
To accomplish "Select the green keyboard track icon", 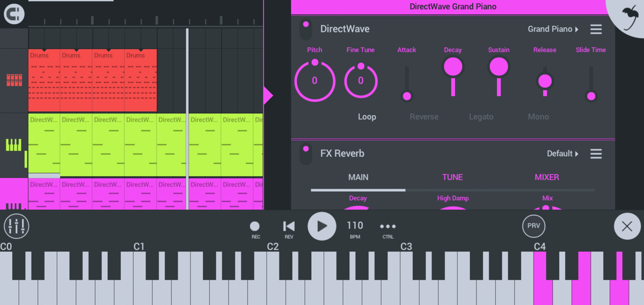I will click(x=14, y=145).
